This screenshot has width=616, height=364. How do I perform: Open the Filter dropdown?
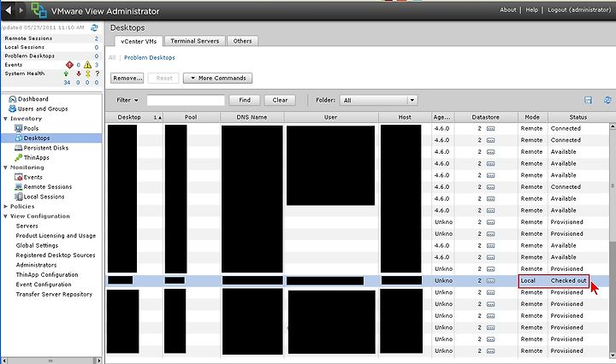point(127,100)
